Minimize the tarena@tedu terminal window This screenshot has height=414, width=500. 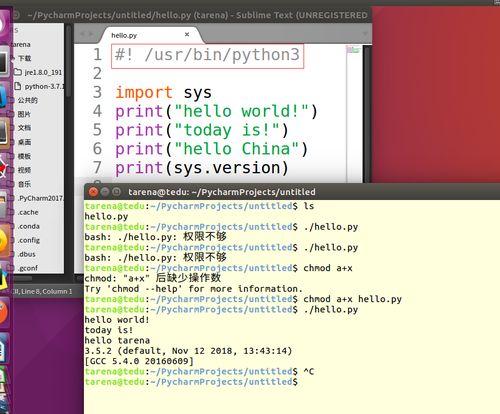click(x=105, y=192)
